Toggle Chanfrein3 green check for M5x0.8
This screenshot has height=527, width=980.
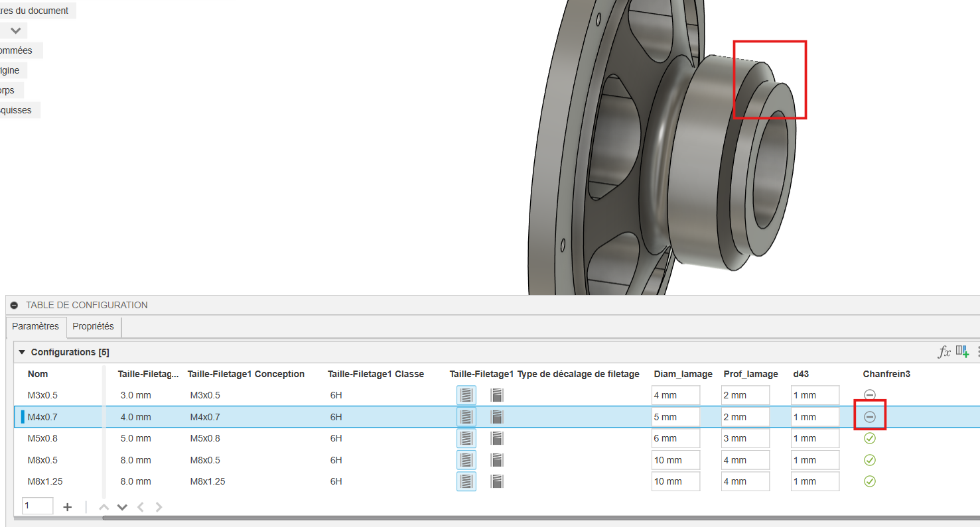click(x=870, y=438)
